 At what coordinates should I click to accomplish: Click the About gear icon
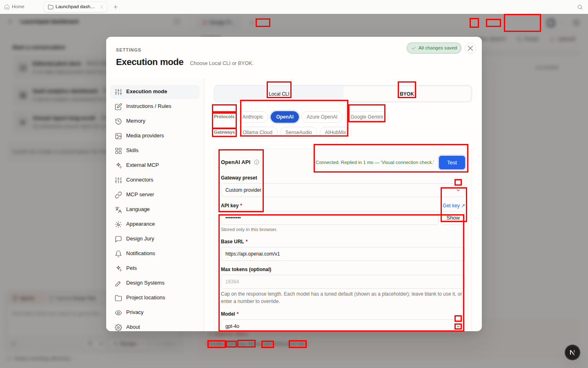coord(118,328)
